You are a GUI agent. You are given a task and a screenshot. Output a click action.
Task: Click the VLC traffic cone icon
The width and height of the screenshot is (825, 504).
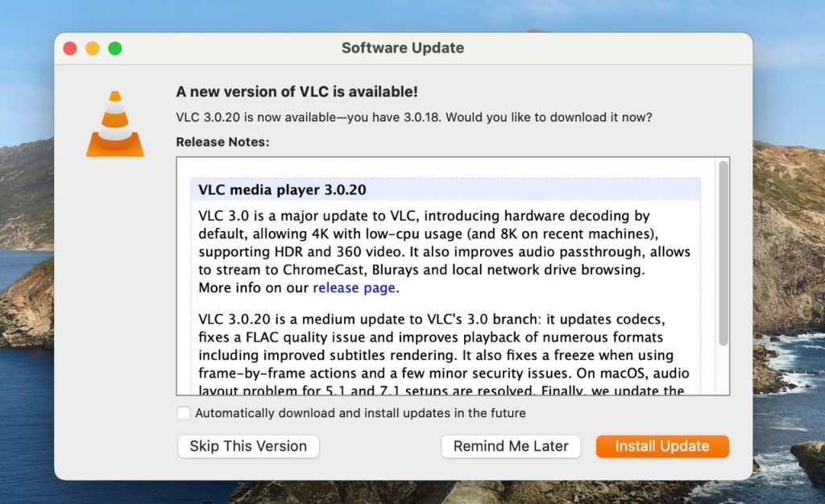(x=115, y=123)
